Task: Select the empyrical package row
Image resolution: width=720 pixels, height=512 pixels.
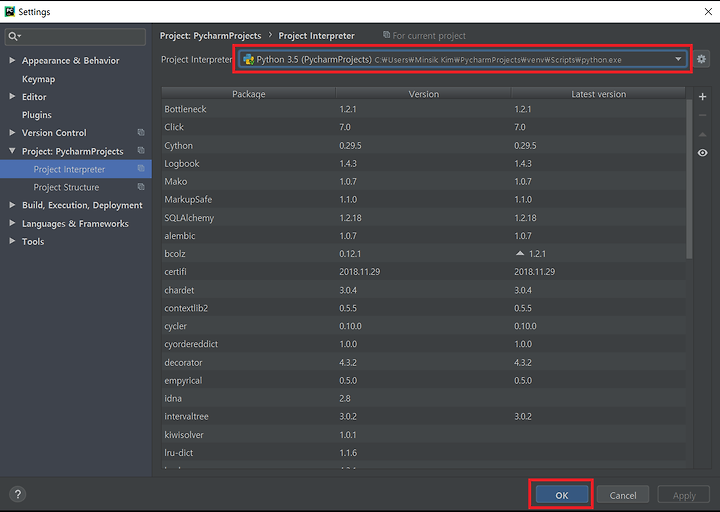Action: (x=423, y=380)
